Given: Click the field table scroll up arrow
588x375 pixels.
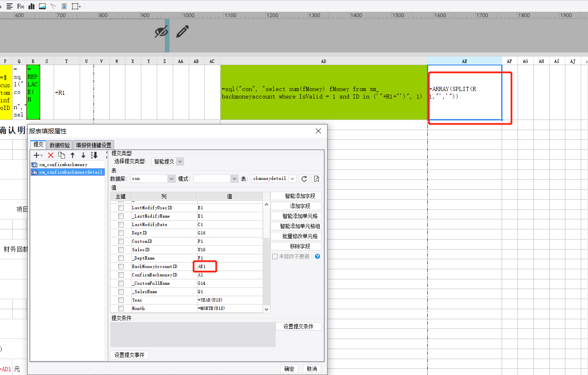Looking at the screenshot, I should tap(266, 205).
